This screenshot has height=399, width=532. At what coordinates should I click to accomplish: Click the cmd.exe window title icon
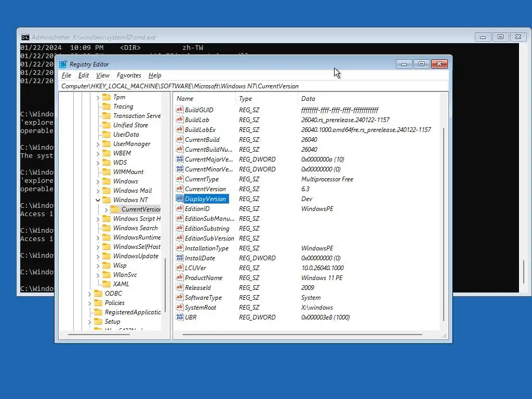pyautogui.click(x=25, y=37)
